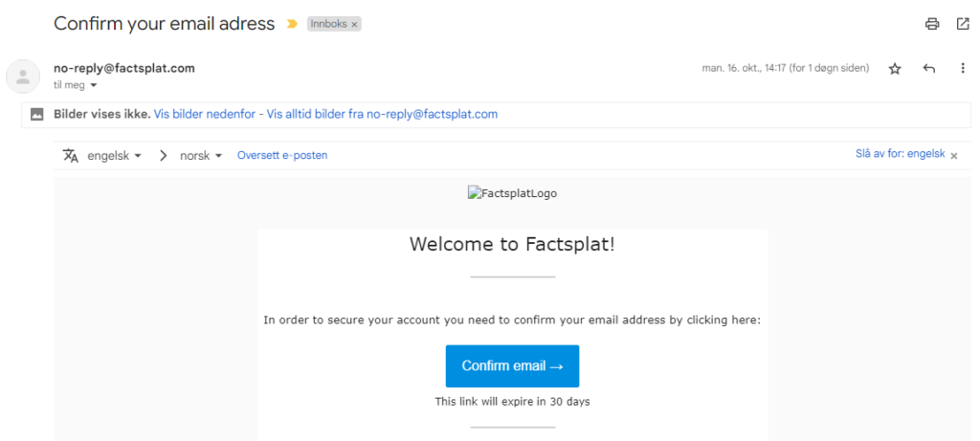Click 'Oversett e-posten' to translate
Viewport: 980px width, 441px height.
(x=282, y=155)
